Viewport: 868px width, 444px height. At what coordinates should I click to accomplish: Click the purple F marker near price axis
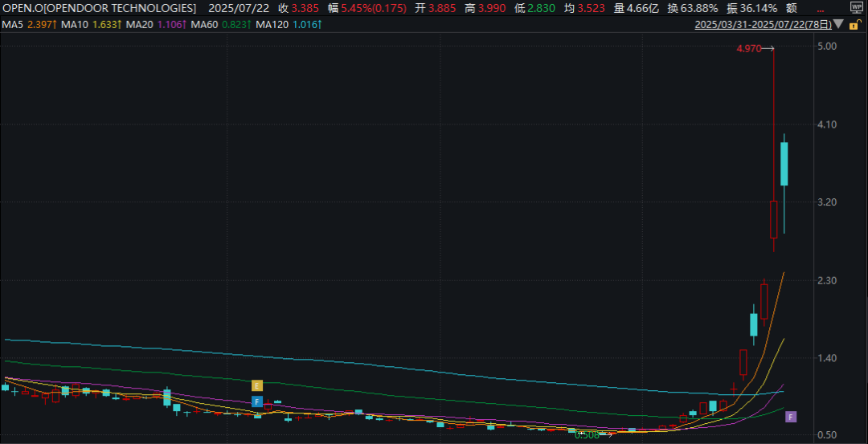pos(791,417)
